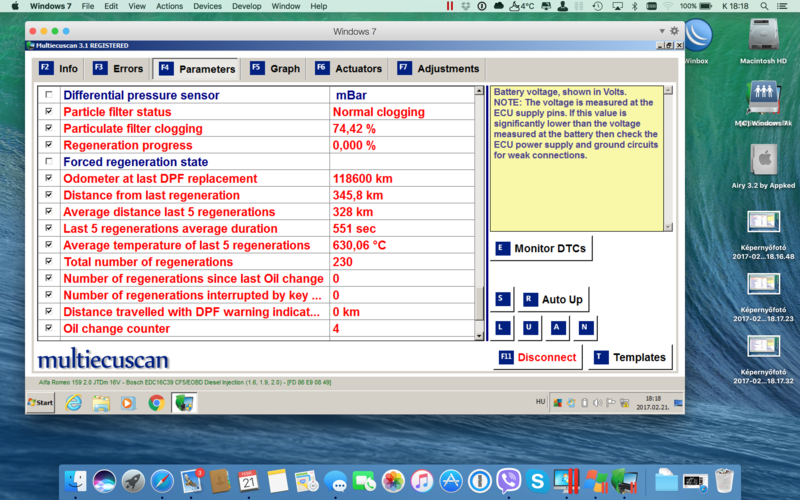800x500 pixels.
Task: Open Internet Explorer from Windows taskbar
Action: click(x=73, y=402)
